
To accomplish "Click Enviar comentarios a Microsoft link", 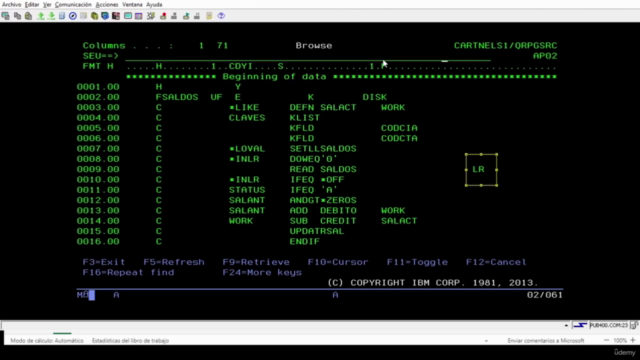I will pyautogui.click(x=546, y=340).
